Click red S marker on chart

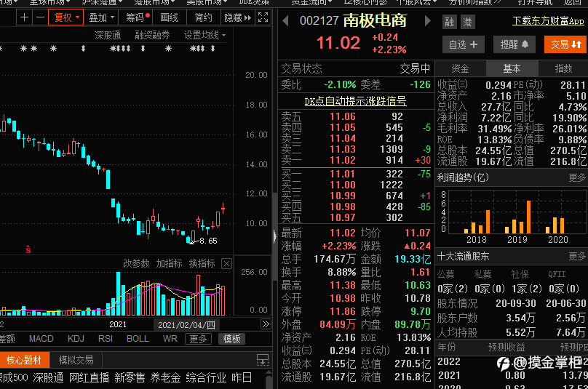[x=28, y=249]
